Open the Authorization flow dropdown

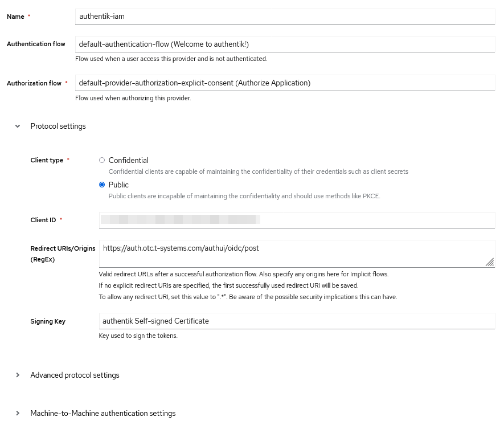pyautogui.click(x=285, y=83)
